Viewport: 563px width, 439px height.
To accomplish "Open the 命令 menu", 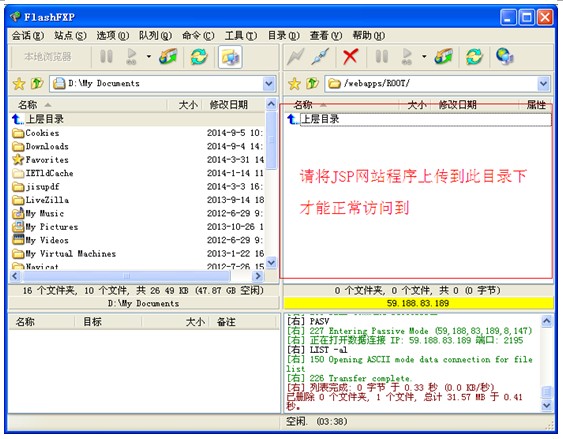I will pyautogui.click(x=198, y=36).
